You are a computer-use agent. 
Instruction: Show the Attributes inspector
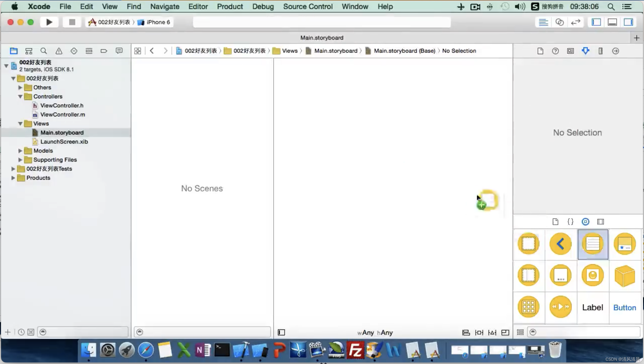pos(585,51)
